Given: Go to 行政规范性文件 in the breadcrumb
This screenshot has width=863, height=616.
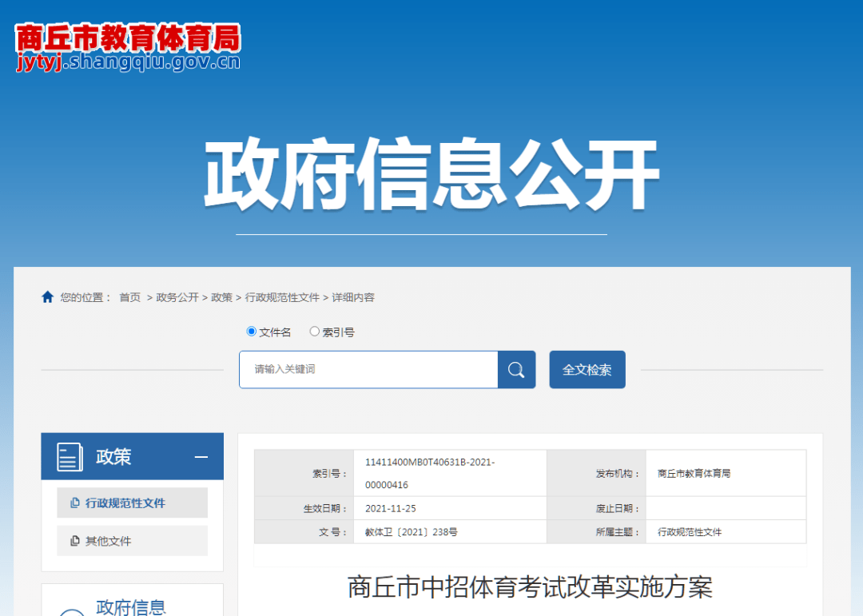Looking at the screenshot, I should [x=282, y=297].
